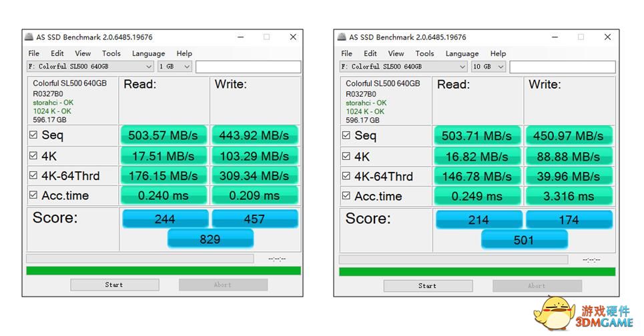Image resolution: width=644 pixels, height=336 pixels.
Task: Toggle Acc.time checkbox in left window
Action: tap(33, 195)
